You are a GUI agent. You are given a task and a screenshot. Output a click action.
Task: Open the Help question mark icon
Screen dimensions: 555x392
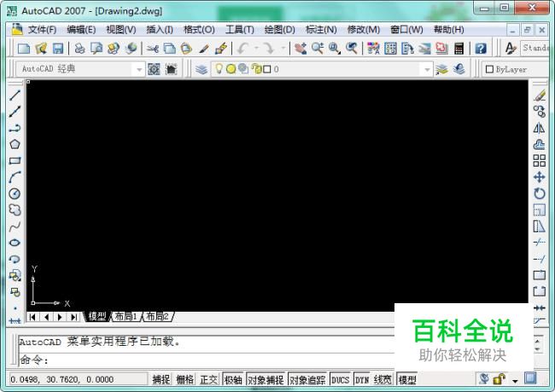(481, 48)
